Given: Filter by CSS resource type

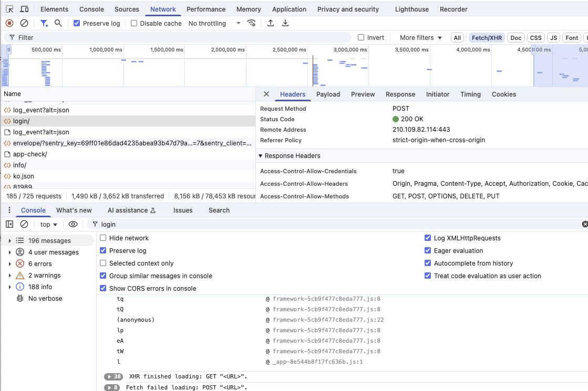Looking at the screenshot, I should (x=535, y=37).
